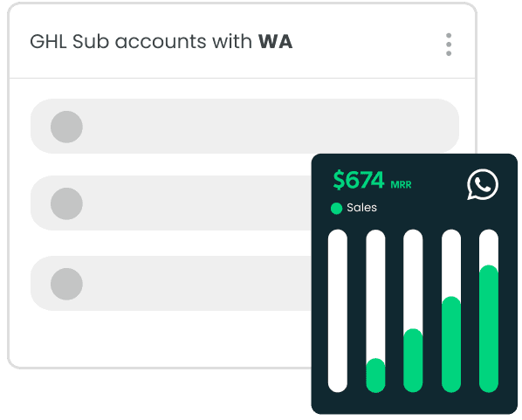The image size is (522, 420).
Task: Open the first sub account row
Action: click(x=244, y=127)
